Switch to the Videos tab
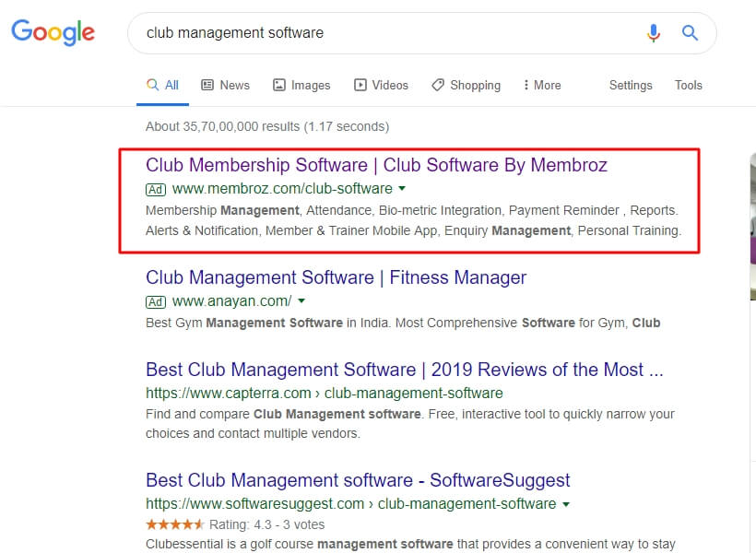The image size is (756, 553). (381, 86)
